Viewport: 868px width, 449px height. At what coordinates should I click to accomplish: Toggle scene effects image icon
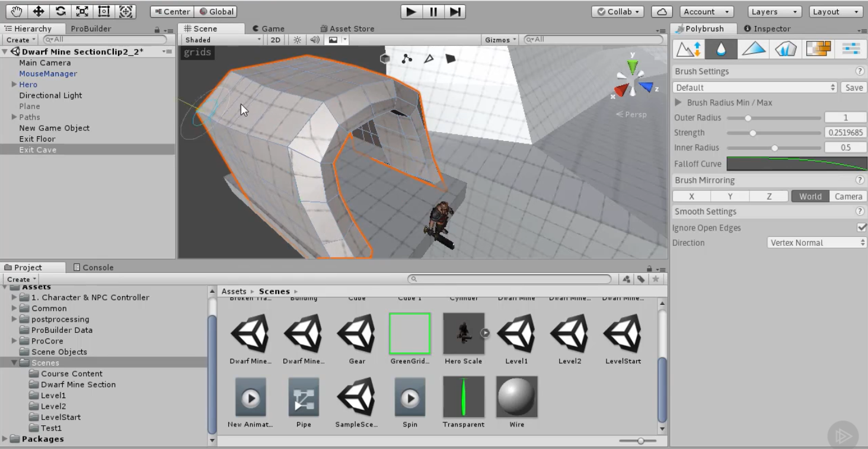[x=333, y=40]
